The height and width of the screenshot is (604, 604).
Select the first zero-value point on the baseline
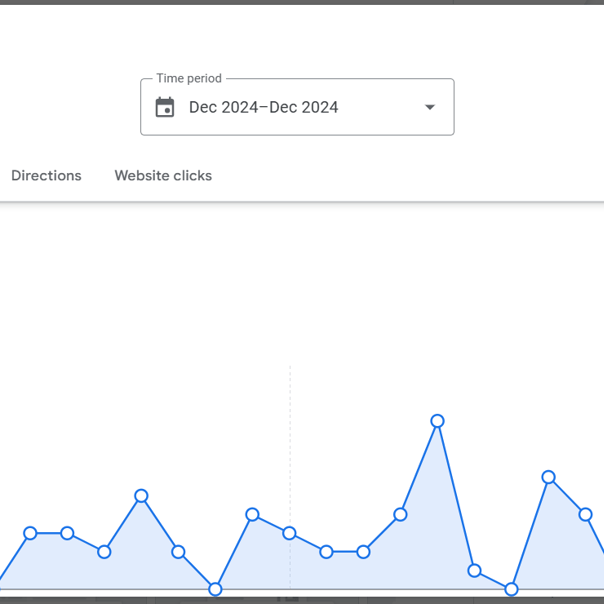click(215, 589)
